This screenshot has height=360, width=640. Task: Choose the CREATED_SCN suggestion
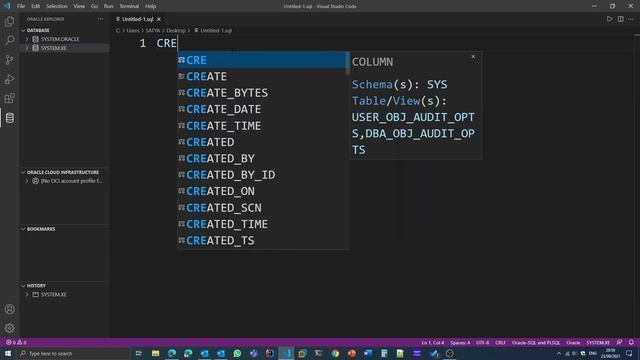(262, 208)
